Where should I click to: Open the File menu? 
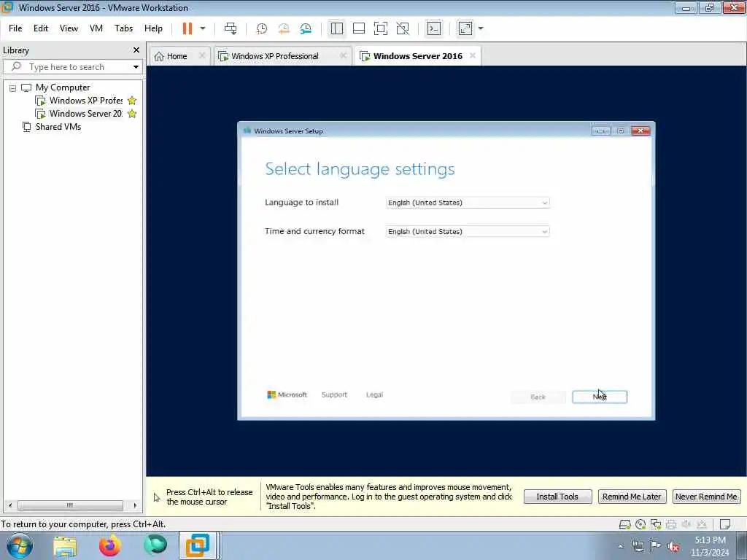15,28
